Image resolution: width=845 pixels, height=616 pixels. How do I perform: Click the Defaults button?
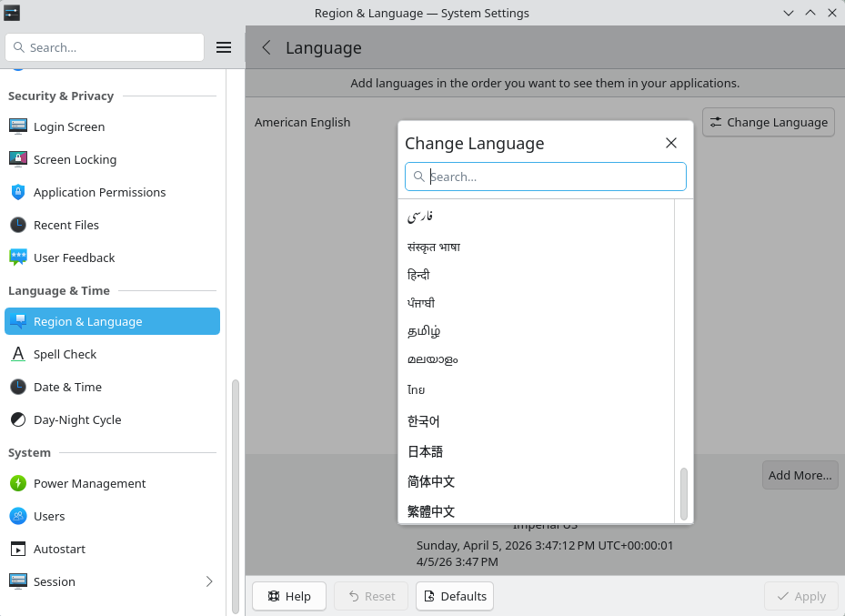pos(455,596)
